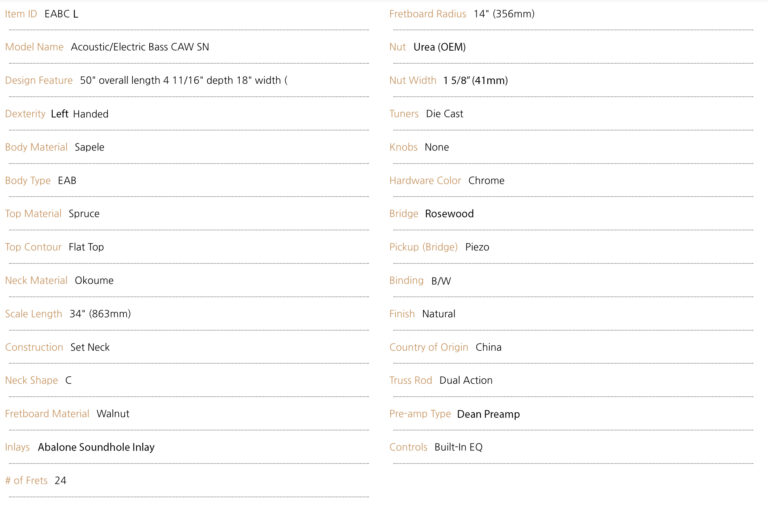
Task: Select the Urea (OEM) nut value
Action: coord(439,47)
